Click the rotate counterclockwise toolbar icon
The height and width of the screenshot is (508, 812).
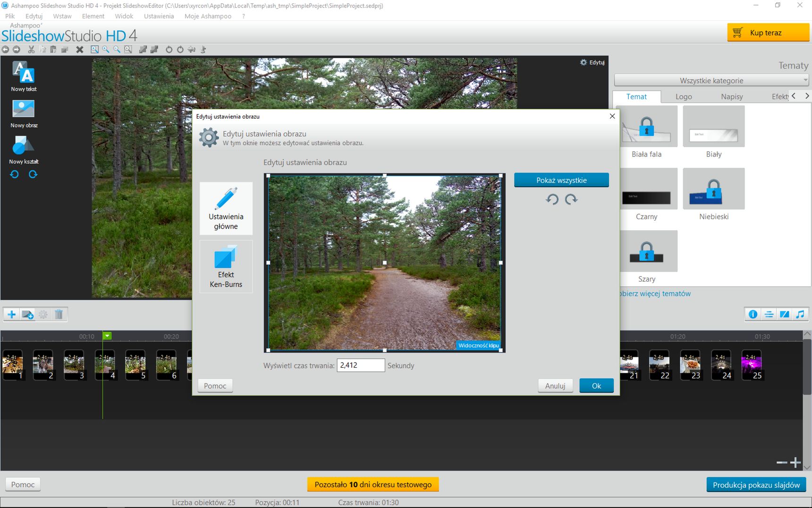pyautogui.click(x=169, y=49)
